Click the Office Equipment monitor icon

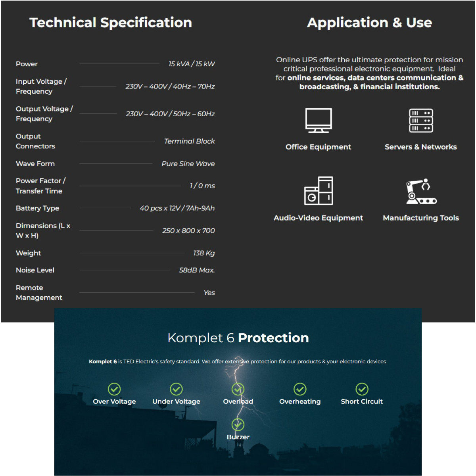pyautogui.click(x=319, y=121)
